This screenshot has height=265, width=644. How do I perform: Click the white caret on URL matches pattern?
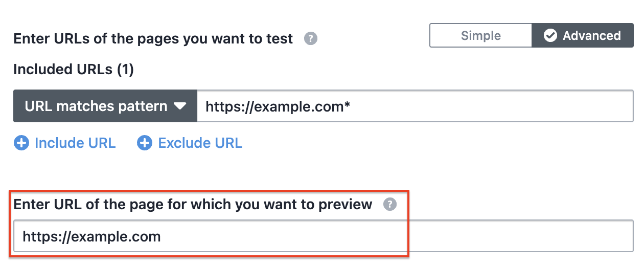(180, 106)
